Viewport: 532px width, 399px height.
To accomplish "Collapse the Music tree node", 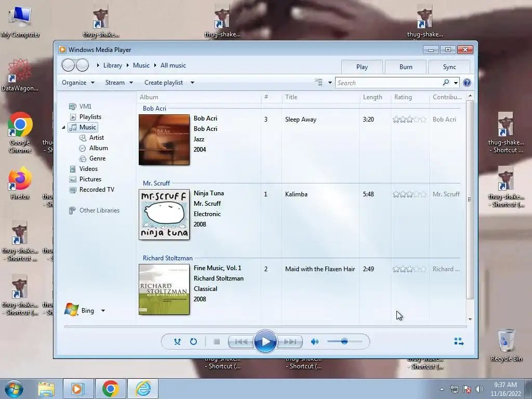I will point(63,127).
